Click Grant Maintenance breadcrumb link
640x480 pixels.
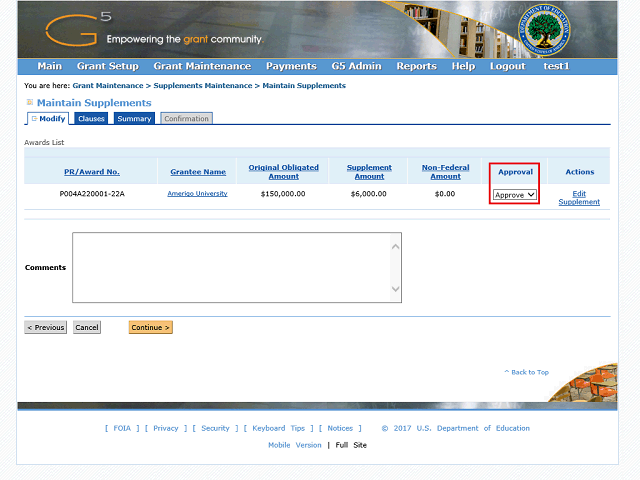click(x=108, y=86)
